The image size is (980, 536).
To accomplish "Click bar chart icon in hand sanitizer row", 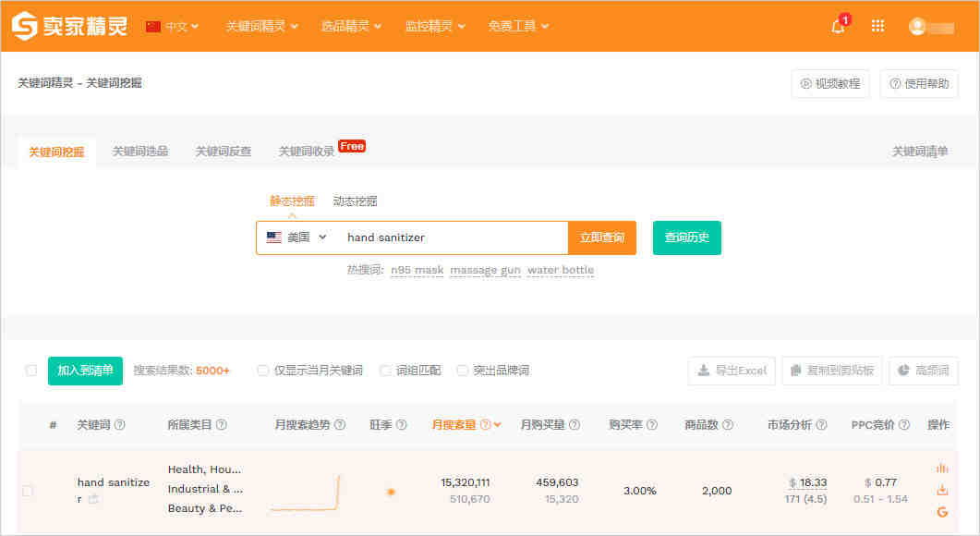I will tap(942, 469).
